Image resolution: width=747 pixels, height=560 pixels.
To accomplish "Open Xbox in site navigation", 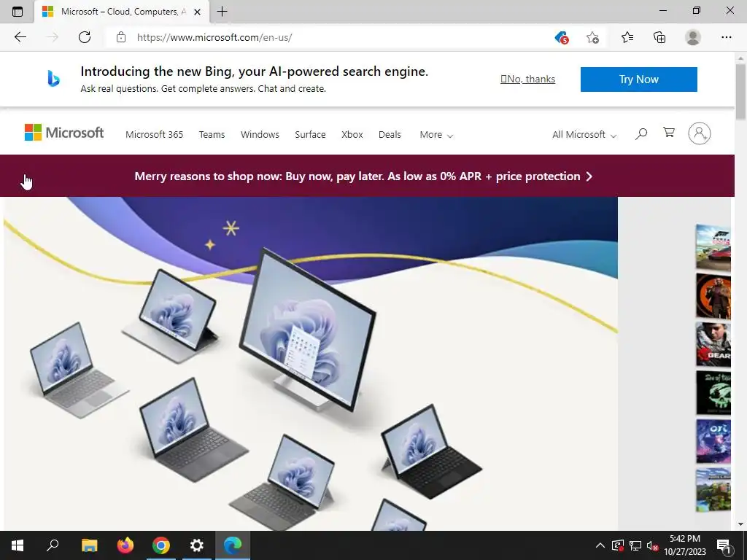I will click(x=352, y=135).
